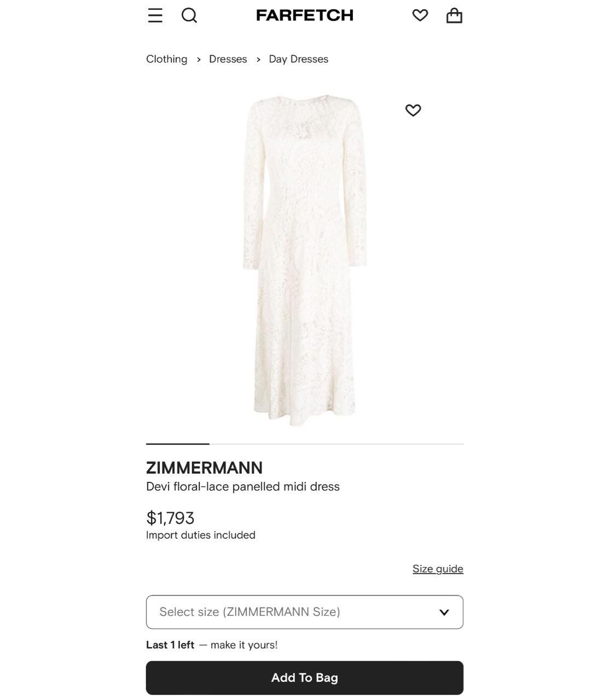Click chevron after Clothing breadcrumb
Viewport: 591px width, 700px height.
click(199, 60)
